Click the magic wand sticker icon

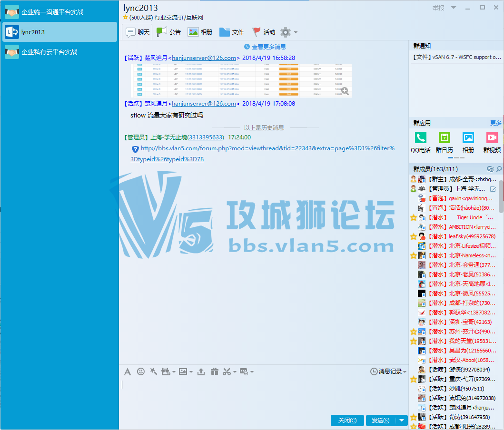click(x=154, y=371)
